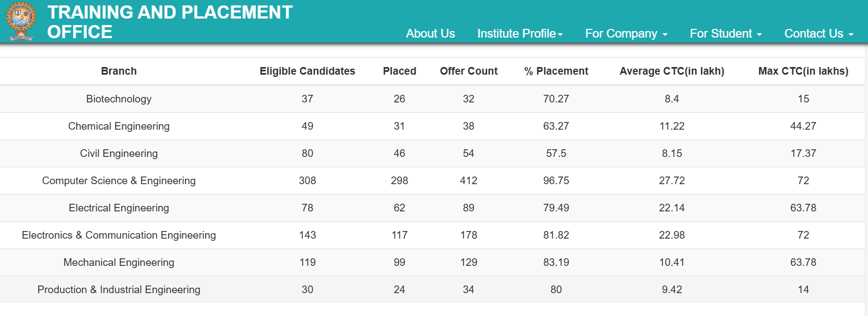Expand the For Company dropdown menu

tap(626, 33)
